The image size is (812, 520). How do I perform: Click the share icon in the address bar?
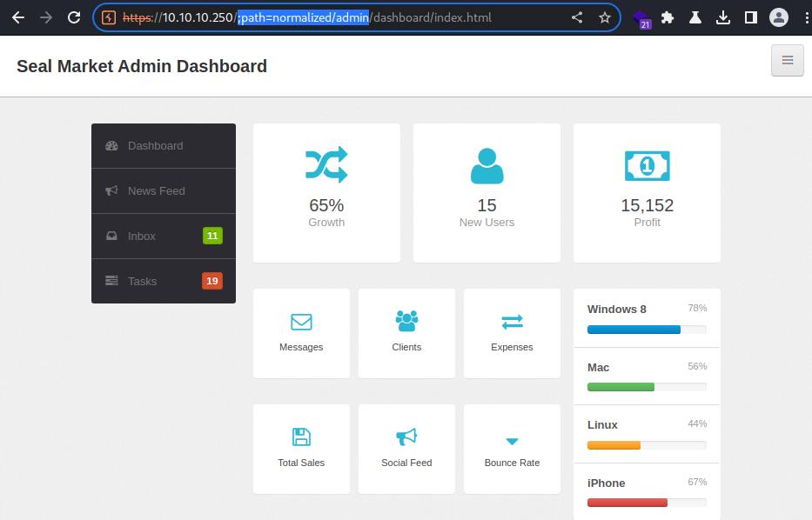[x=577, y=17]
